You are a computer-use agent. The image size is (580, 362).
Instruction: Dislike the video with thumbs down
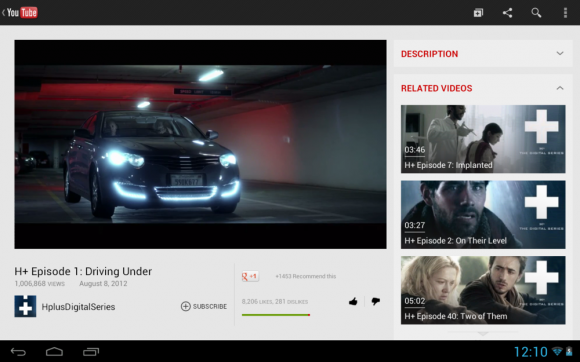coord(375,302)
